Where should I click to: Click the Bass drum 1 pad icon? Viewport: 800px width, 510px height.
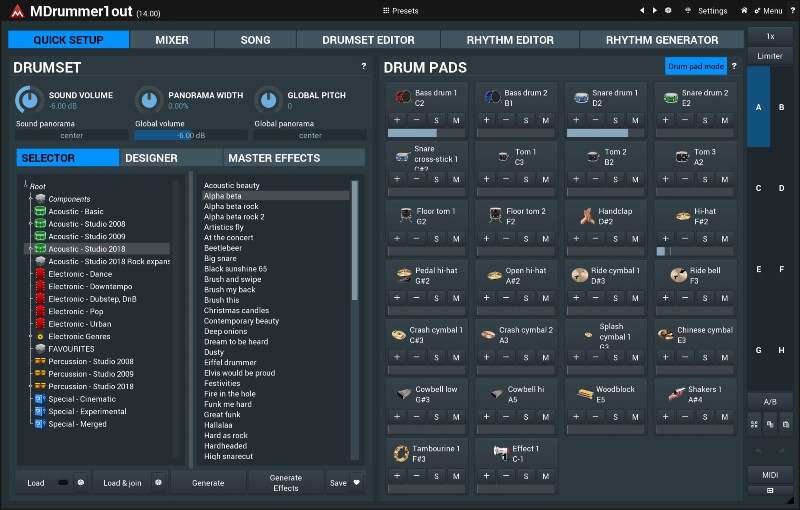click(x=403, y=97)
